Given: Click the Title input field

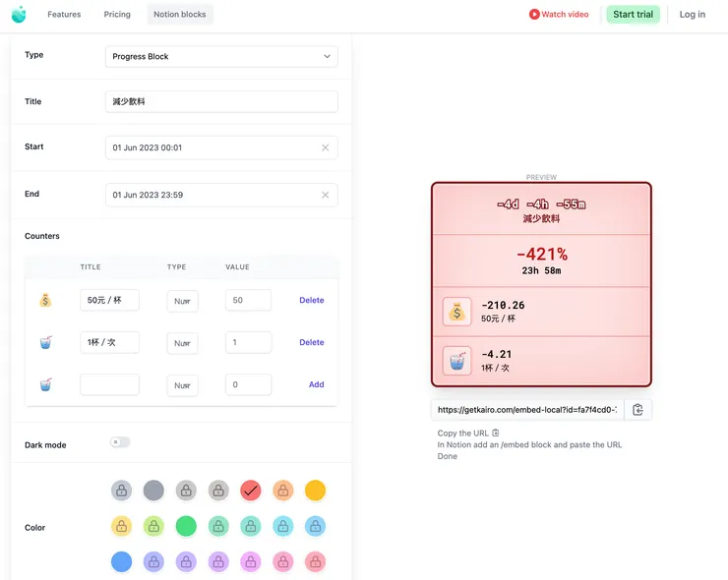Looking at the screenshot, I should tap(221, 101).
